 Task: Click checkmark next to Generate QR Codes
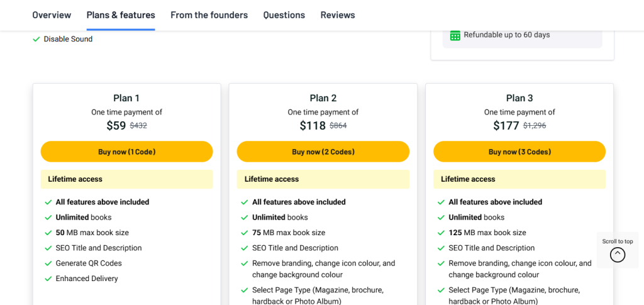[48, 263]
